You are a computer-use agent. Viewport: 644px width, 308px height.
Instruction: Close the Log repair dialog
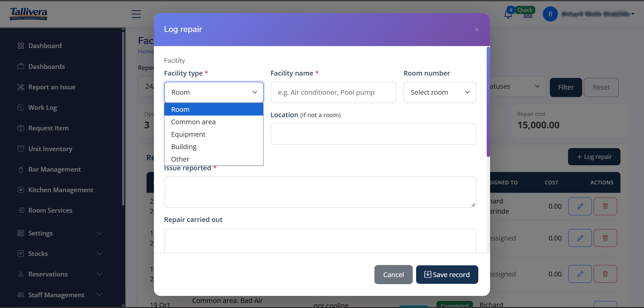(x=476, y=30)
